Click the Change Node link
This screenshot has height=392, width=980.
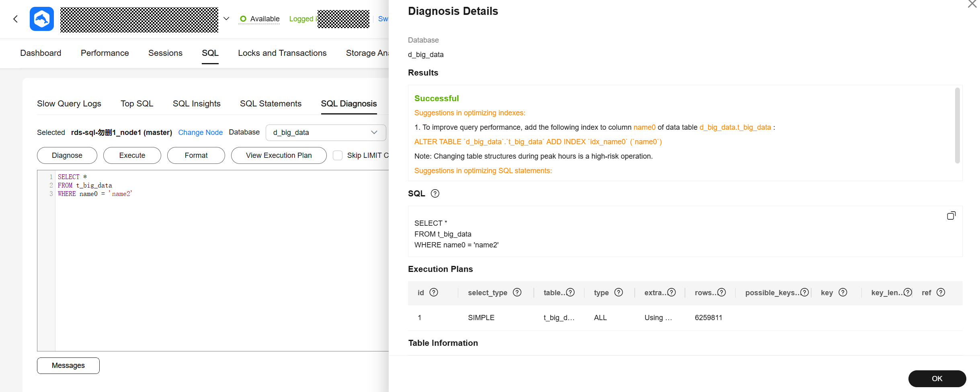[x=200, y=133]
